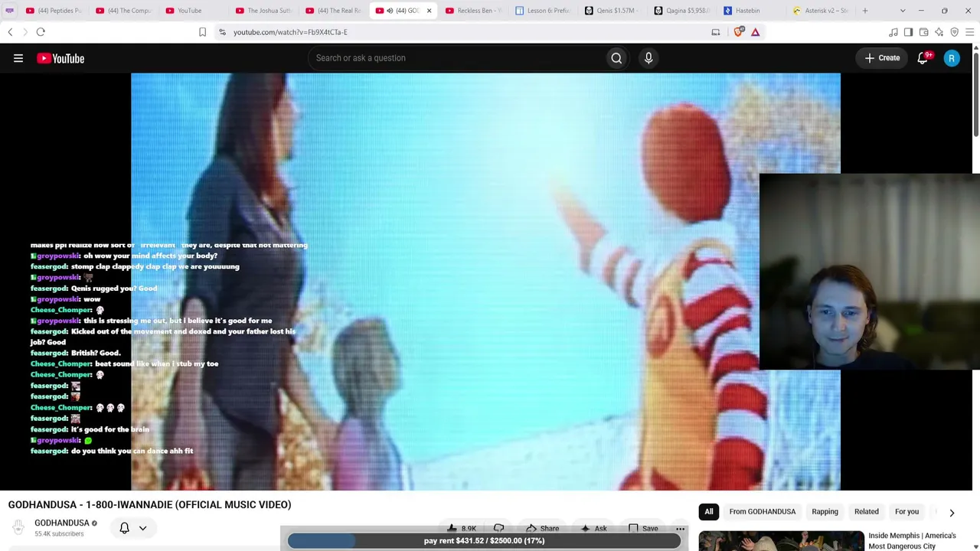Select the Related filter chip

point(867,512)
